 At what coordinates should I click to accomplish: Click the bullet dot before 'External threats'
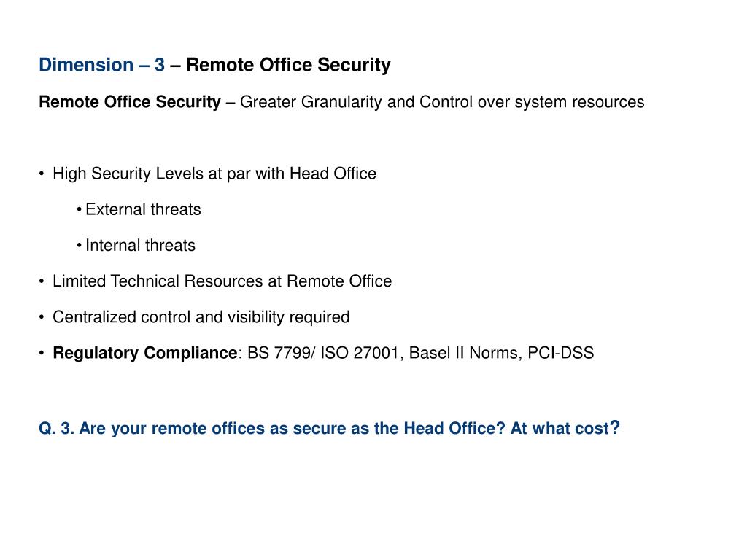(x=79, y=209)
